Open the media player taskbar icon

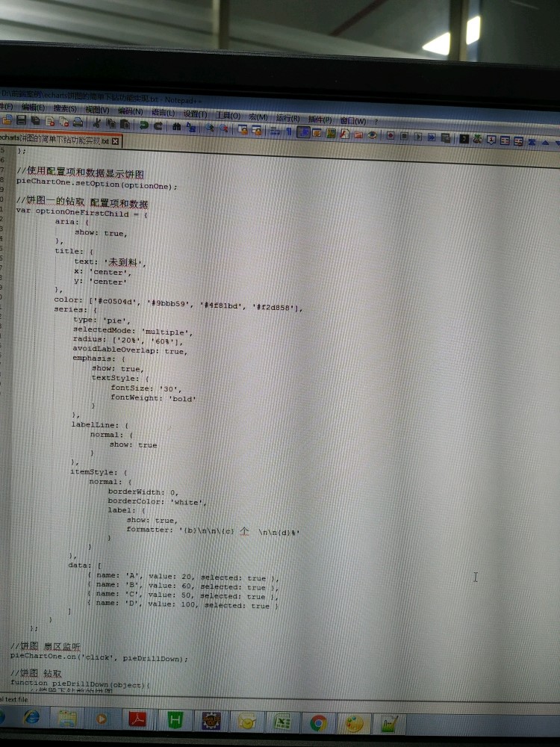click(x=102, y=719)
